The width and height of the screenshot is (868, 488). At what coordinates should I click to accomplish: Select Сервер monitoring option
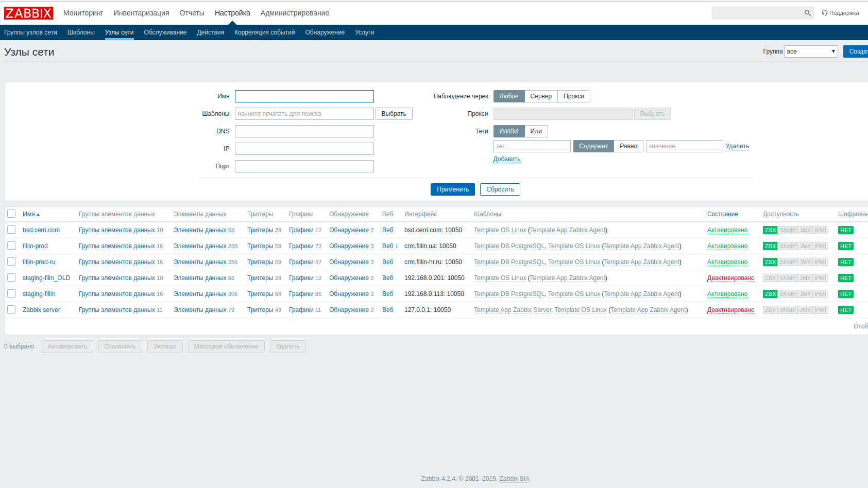[541, 96]
